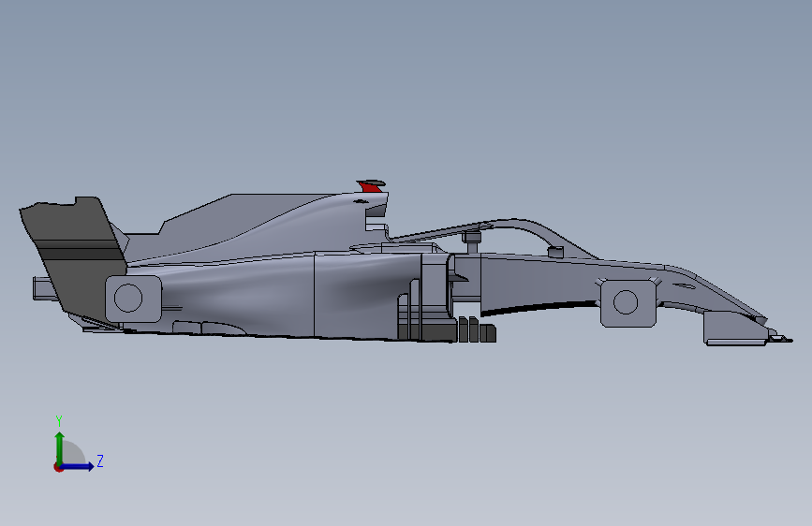
Task: Pick the rear wheel hub circle
Action: pos(128,298)
